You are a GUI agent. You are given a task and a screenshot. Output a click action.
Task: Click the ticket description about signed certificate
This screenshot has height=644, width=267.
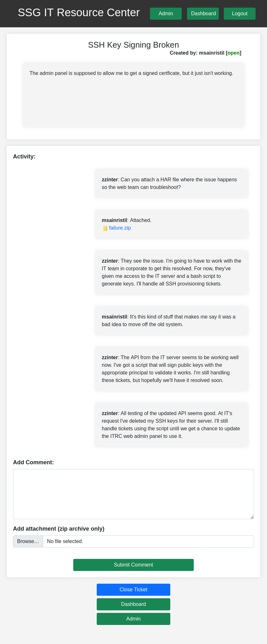(131, 73)
